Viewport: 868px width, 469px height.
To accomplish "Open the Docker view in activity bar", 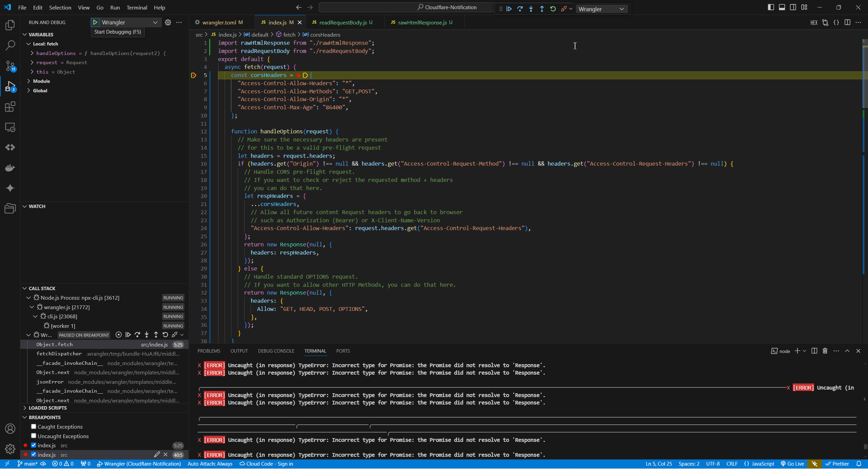I will tap(10, 168).
